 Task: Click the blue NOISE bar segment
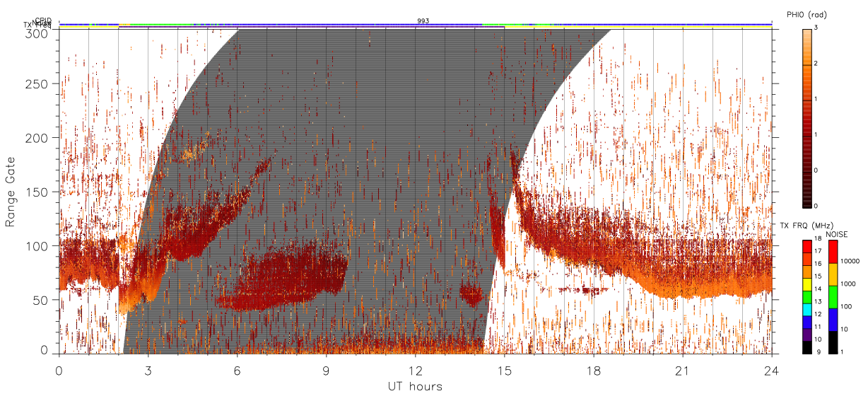pos(833,320)
